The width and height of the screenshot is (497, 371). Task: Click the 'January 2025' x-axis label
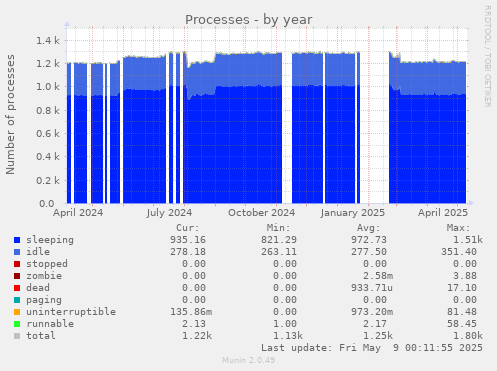pos(353,213)
